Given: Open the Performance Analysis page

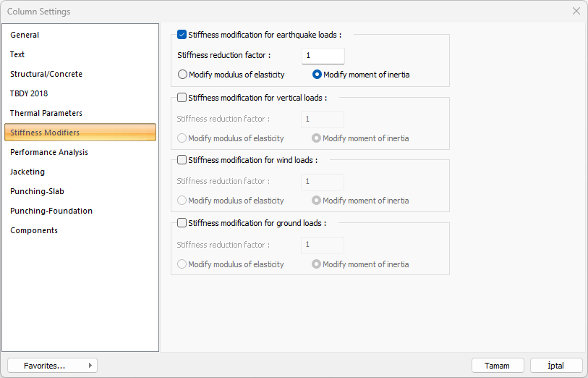Looking at the screenshot, I should 49,152.
